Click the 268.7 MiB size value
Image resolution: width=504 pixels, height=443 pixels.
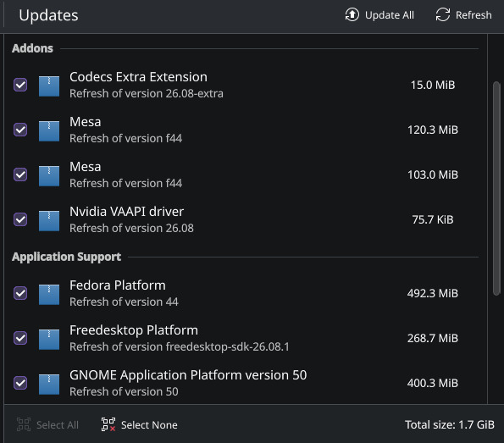click(433, 338)
